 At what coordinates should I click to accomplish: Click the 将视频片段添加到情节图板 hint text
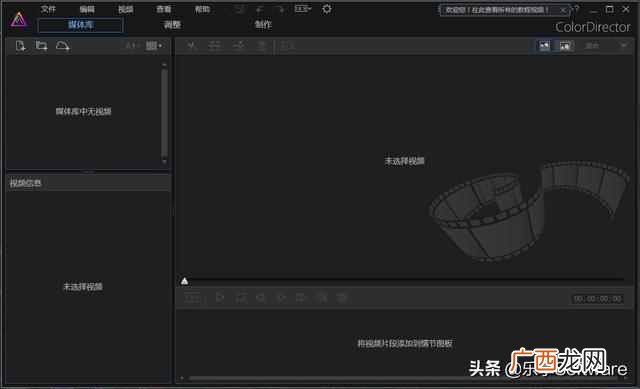coord(404,343)
